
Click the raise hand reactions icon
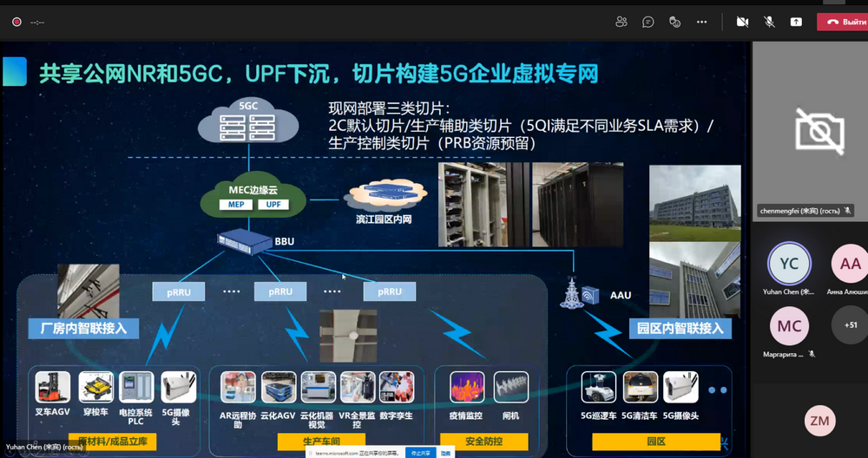(x=674, y=22)
